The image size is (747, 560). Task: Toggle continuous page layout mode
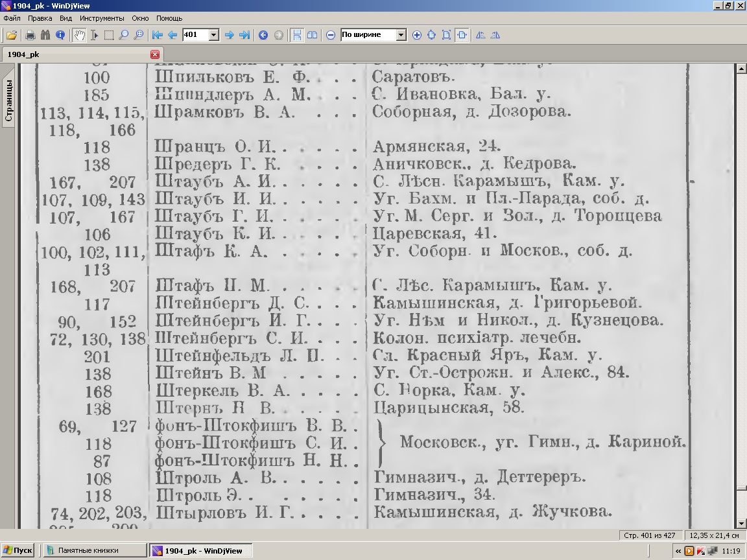tap(296, 35)
